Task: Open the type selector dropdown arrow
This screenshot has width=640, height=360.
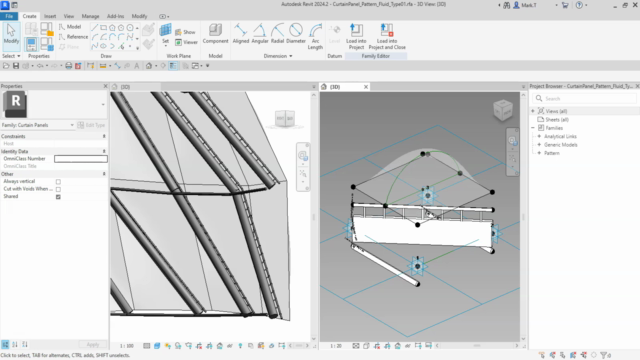Action: click(x=103, y=104)
